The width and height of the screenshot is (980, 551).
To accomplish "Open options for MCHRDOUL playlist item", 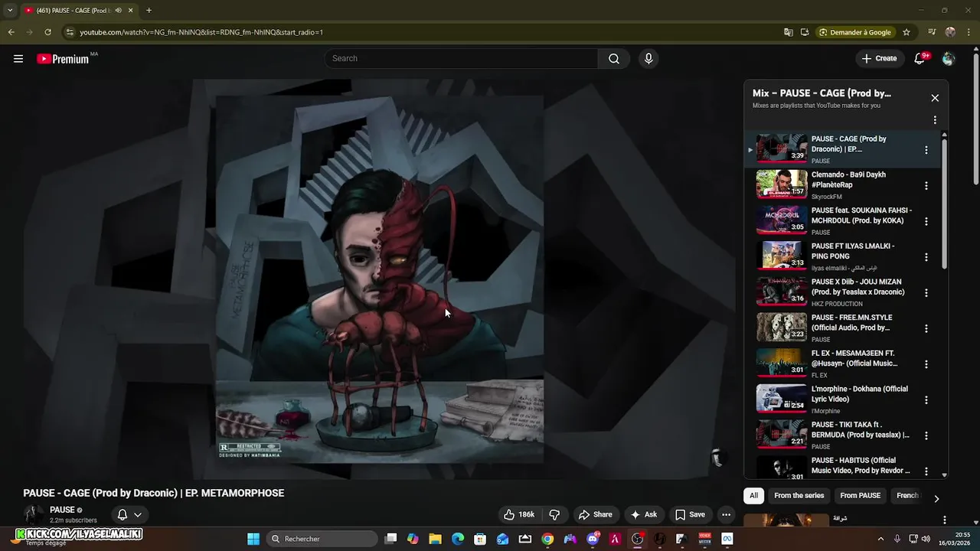I will 926,221.
